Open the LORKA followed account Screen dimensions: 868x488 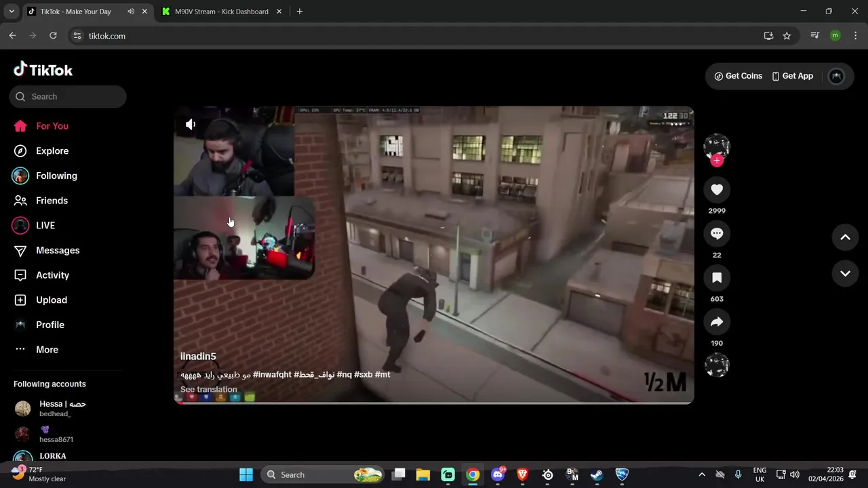pyautogui.click(x=51, y=457)
